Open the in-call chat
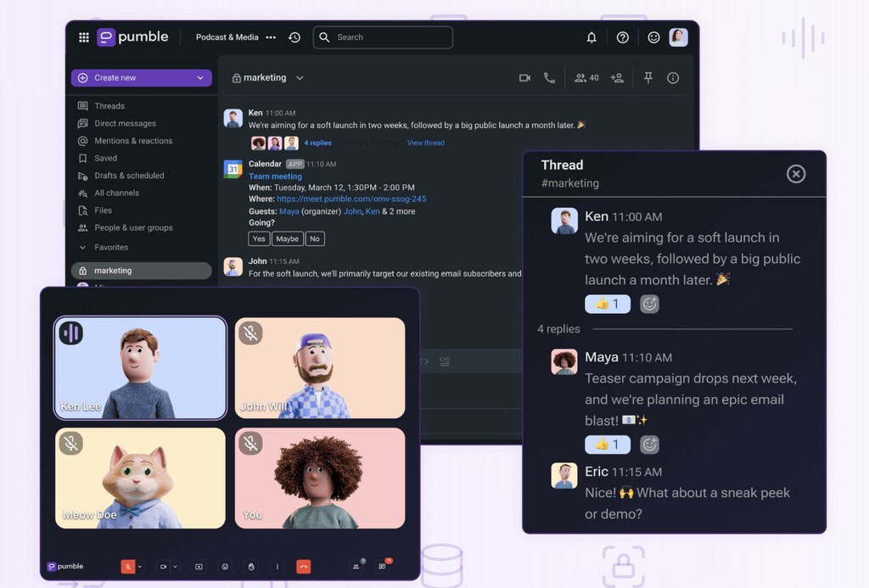 383,565
